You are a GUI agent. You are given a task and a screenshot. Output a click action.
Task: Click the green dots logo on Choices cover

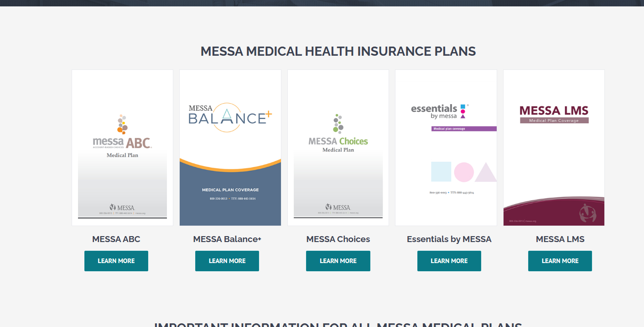coord(338,123)
